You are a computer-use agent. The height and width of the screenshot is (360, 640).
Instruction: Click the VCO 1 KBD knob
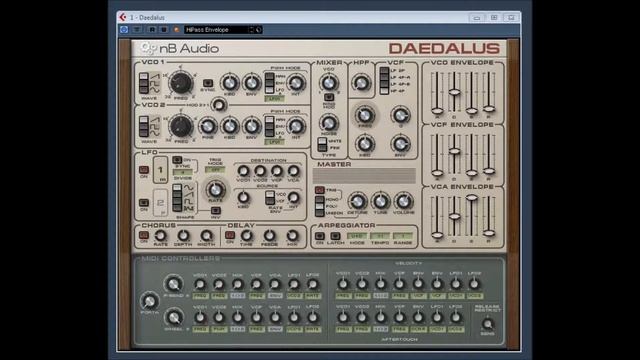[229, 83]
